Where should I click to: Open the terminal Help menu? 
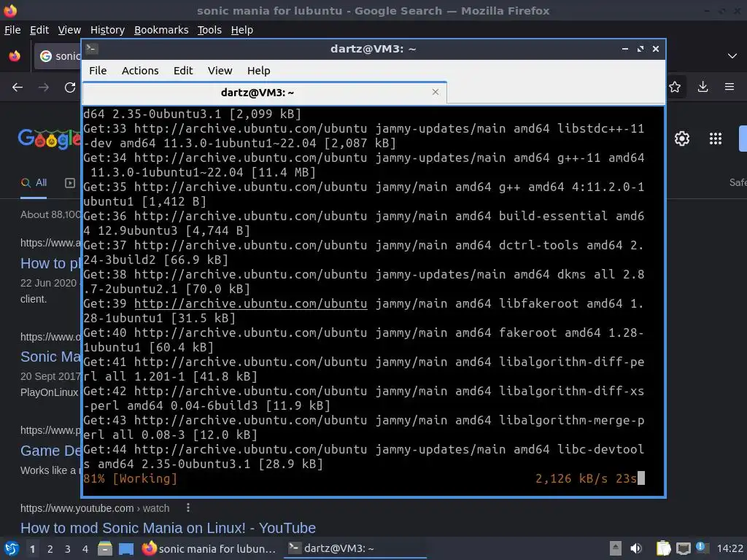pos(259,71)
